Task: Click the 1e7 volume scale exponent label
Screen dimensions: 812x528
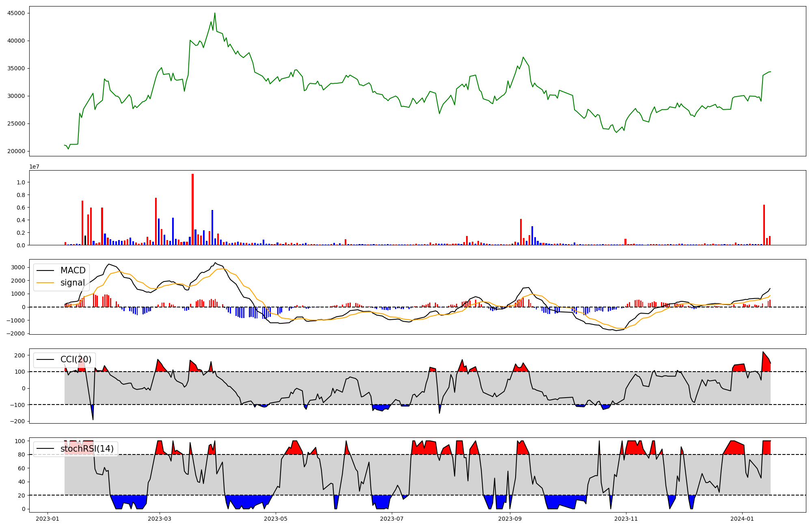Action: tap(34, 167)
